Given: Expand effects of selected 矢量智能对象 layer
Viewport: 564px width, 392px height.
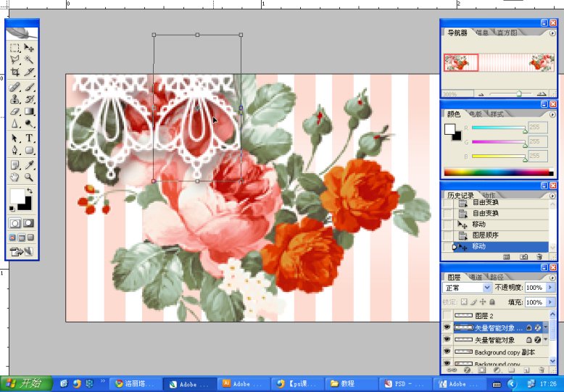Looking at the screenshot, I should pos(546,328).
